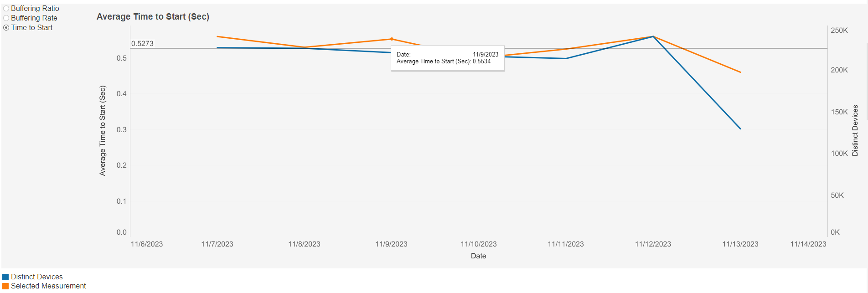Select the Buffering Ratio radio button
Image resolution: width=868 pixels, height=293 pixels.
pyautogui.click(x=6, y=9)
